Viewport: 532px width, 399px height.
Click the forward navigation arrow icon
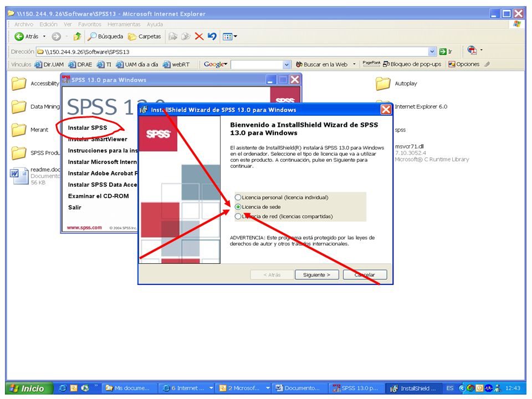point(57,37)
